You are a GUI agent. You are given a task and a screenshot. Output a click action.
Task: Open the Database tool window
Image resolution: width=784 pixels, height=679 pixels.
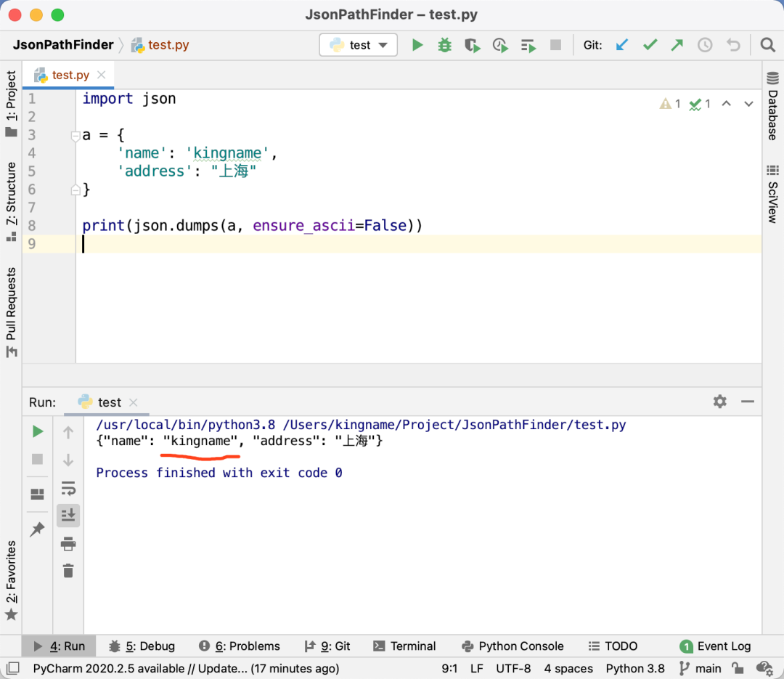[772, 105]
